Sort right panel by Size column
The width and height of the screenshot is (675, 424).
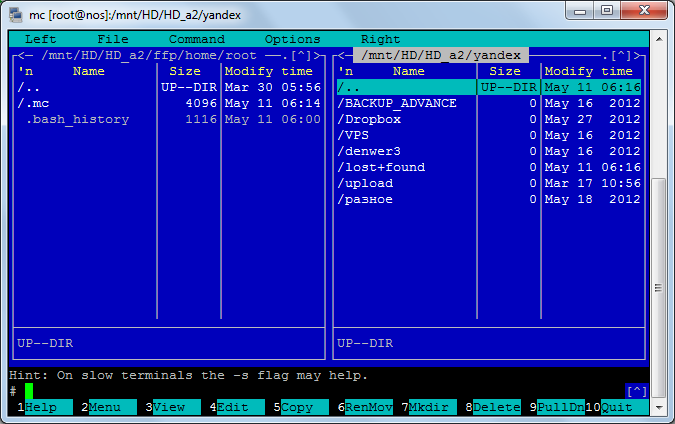505,71
